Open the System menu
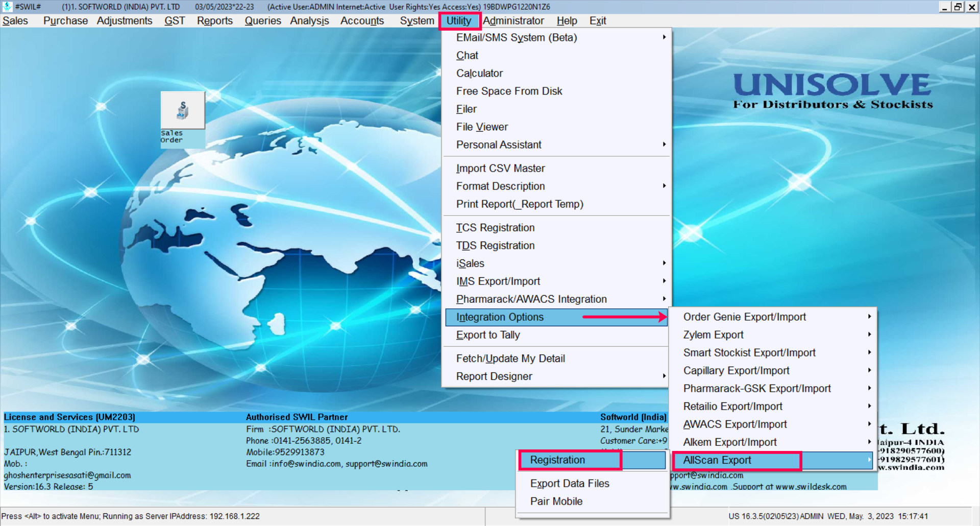Screen dimensions: 980x526 pyautogui.click(x=417, y=21)
